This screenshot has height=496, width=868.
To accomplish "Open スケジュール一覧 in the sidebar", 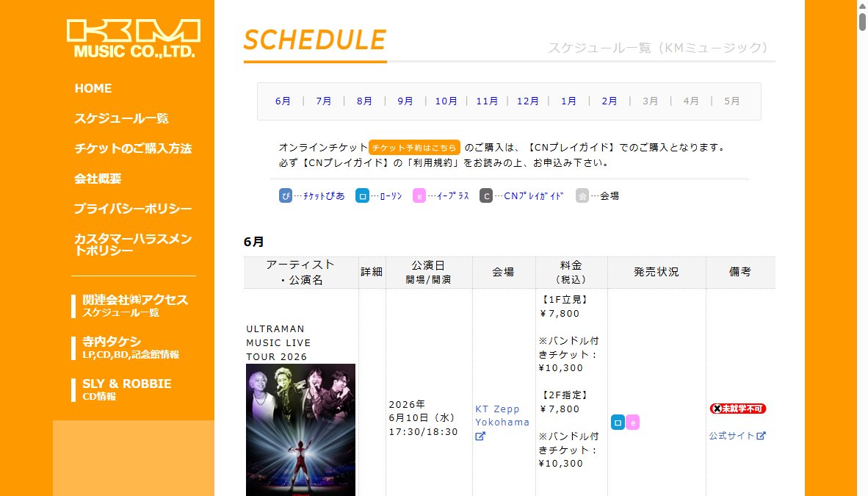I will click(x=121, y=118).
